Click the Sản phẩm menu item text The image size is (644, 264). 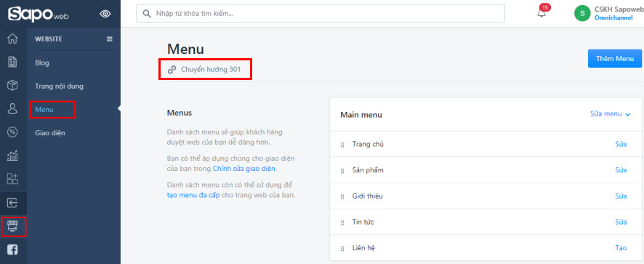[368, 170]
